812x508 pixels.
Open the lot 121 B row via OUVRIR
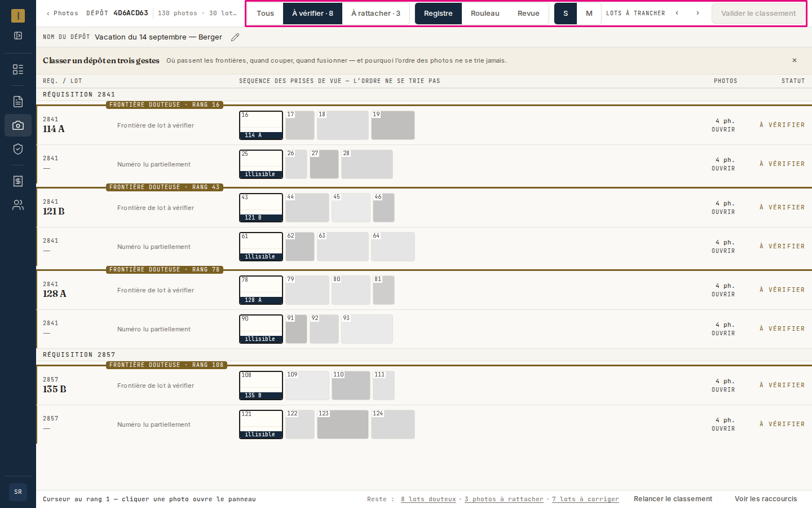click(x=723, y=212)
